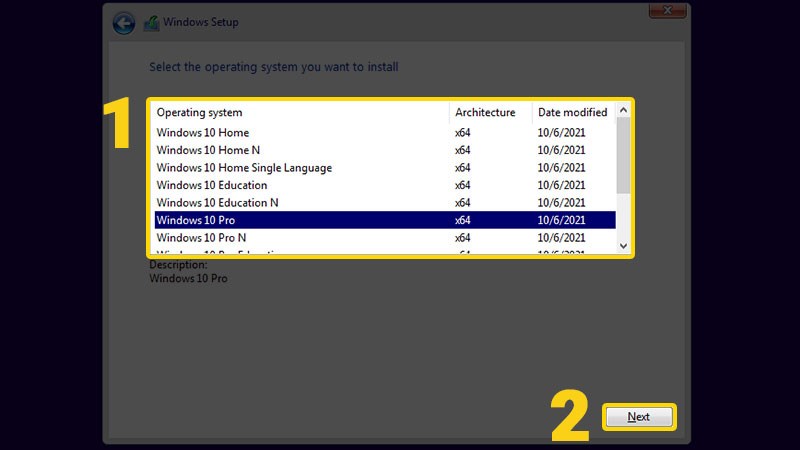Click the Next button
Image resolution: width=800 pixels, height=450 pixels.
click(x=639, y=417)
